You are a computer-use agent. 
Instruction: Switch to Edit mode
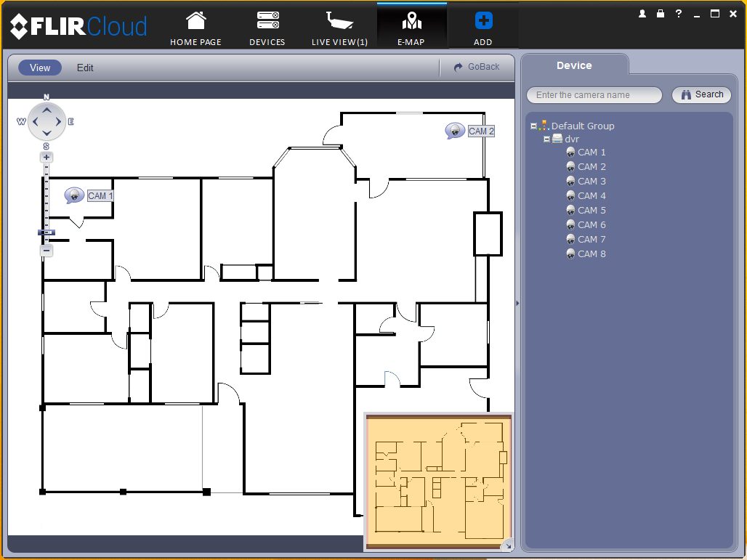point(85,68)
